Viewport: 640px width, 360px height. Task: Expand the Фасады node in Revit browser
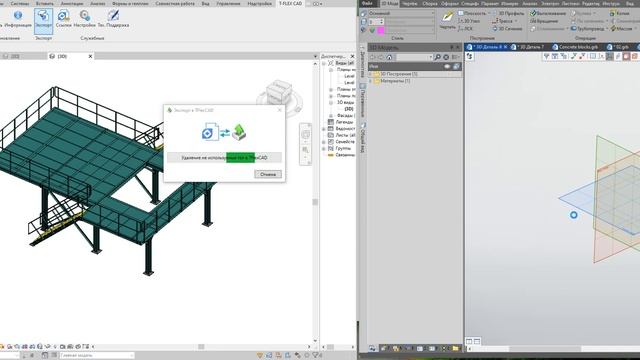331,116
